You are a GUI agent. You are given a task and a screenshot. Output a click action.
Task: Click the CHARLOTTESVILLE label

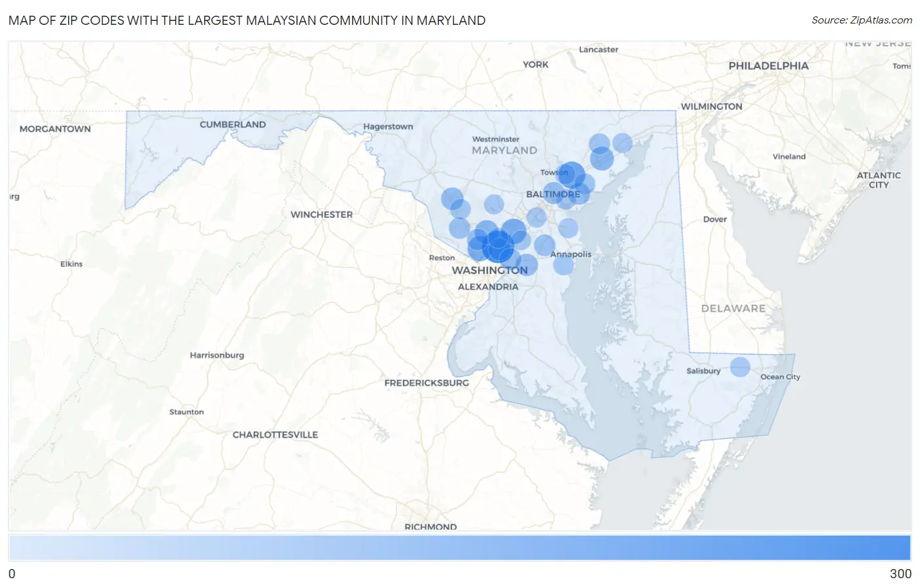pos(275,434)
